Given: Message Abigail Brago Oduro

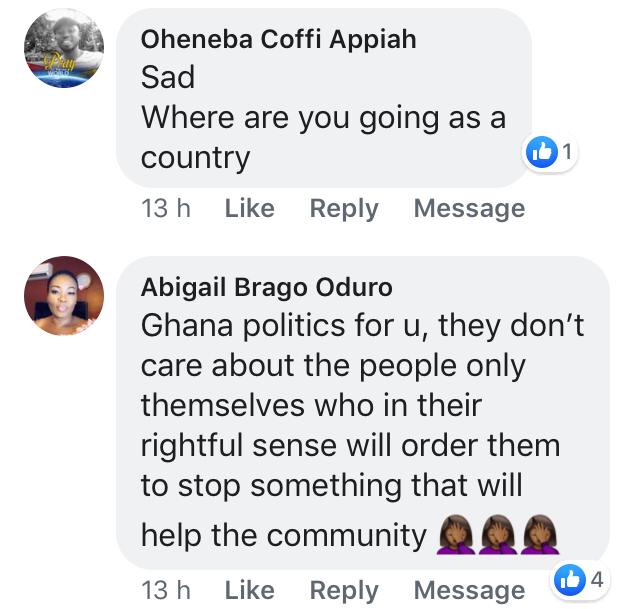Looking at the screenshot, I should point(469,590).
